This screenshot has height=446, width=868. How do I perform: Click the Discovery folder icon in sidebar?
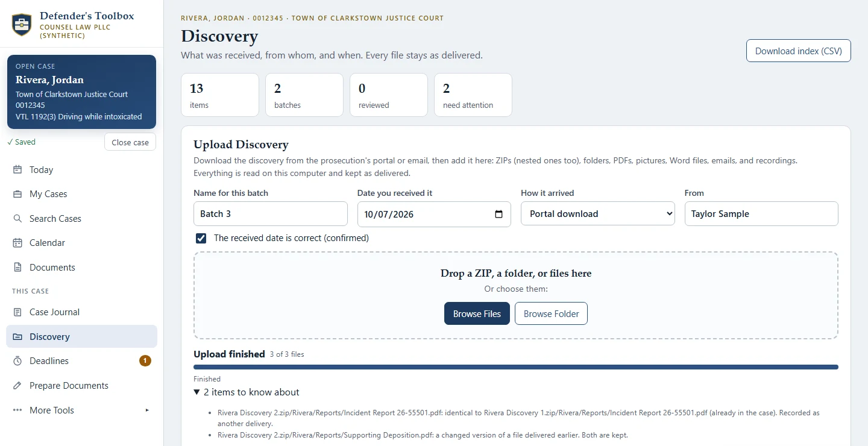[x=17, y=337]
